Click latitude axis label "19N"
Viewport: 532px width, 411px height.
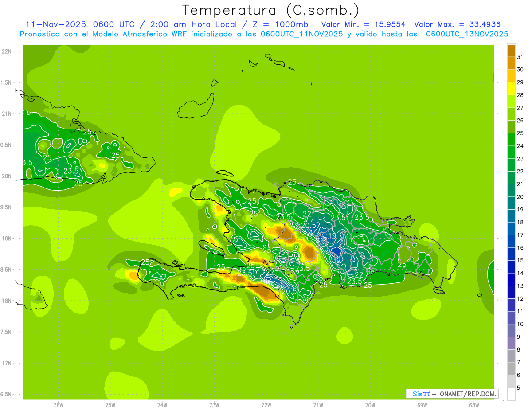click(7, 239)
